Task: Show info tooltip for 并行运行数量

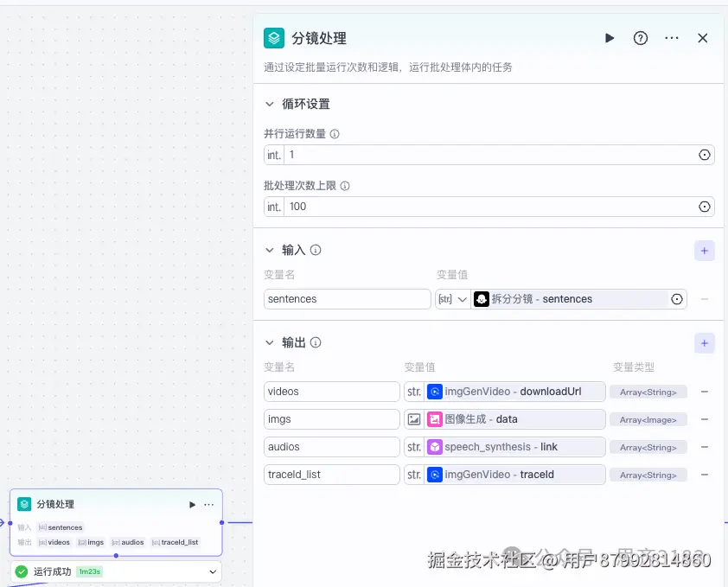Action: point(335,134)
